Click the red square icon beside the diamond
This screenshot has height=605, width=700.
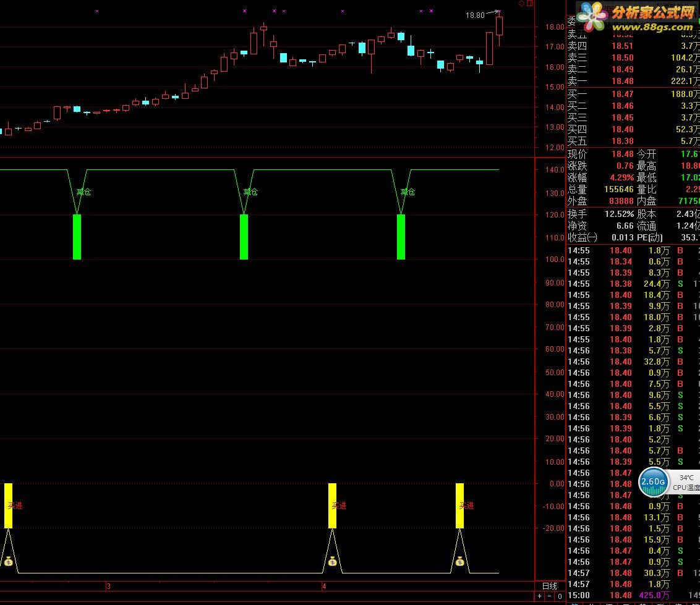tap(530, 3)
